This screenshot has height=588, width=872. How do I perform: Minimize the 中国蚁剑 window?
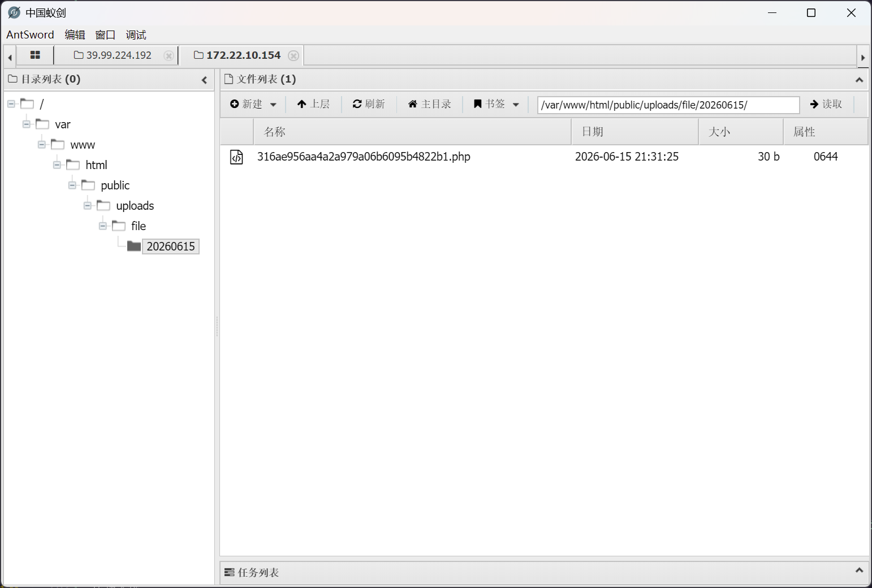pos(772,12)
